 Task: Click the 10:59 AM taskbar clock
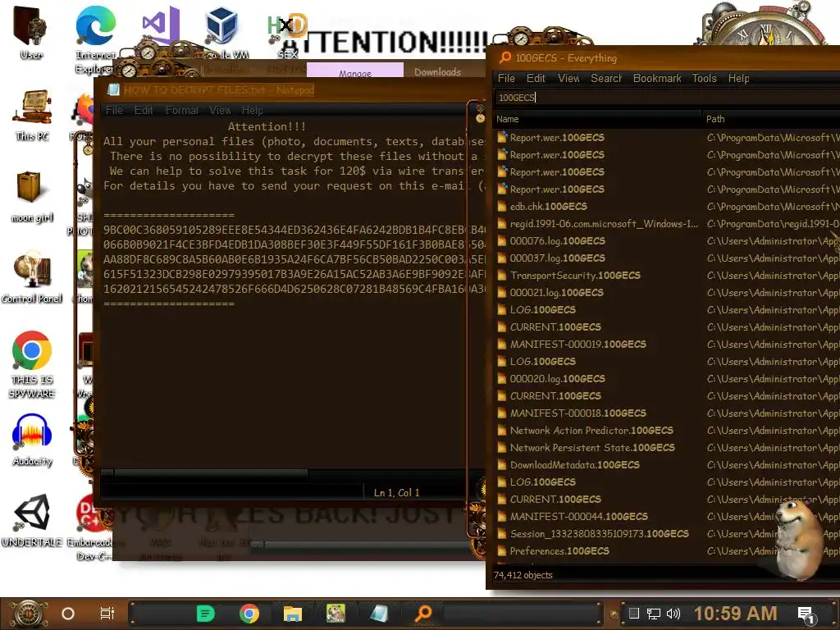736,614
